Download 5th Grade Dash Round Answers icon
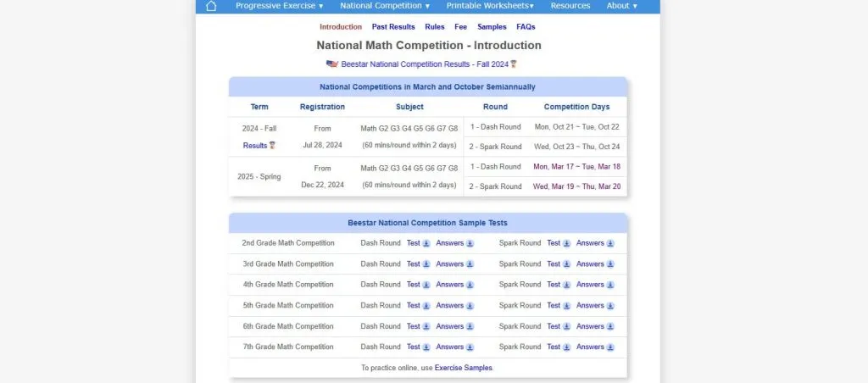 tap(470, 306)
